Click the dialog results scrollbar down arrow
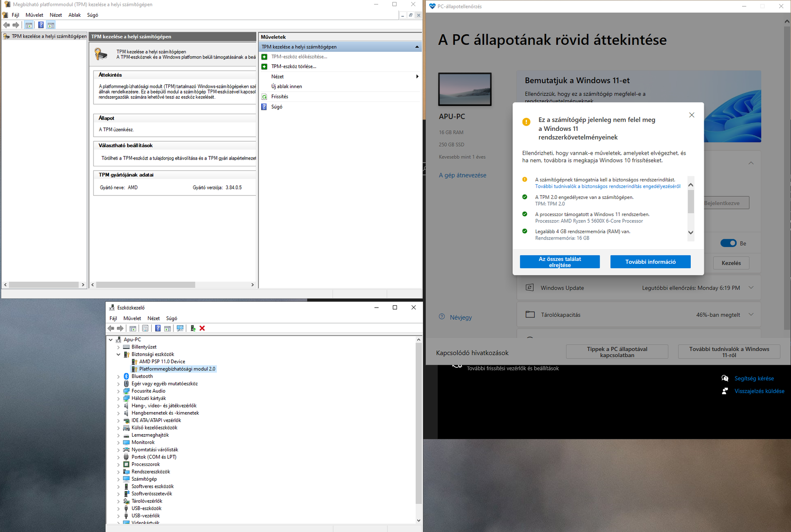The image size is (791, 532). click(691, 232)
